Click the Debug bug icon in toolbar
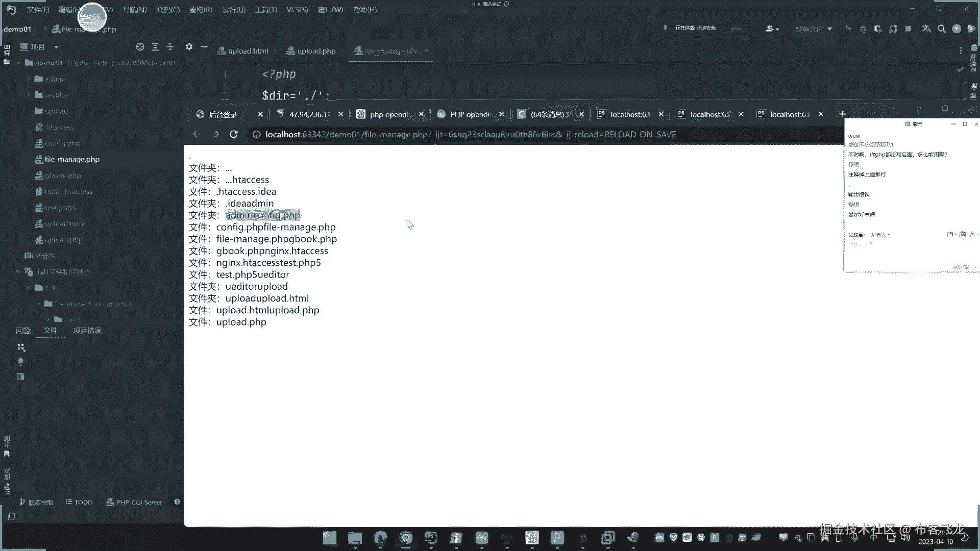 (863, 29)
